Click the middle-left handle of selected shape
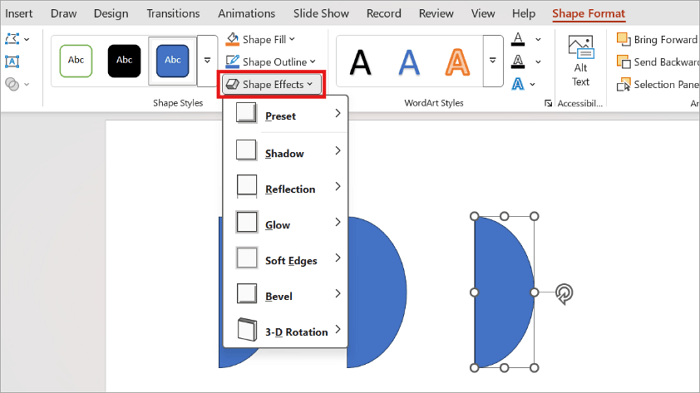 pyautogui.click(x=475, y=292)
